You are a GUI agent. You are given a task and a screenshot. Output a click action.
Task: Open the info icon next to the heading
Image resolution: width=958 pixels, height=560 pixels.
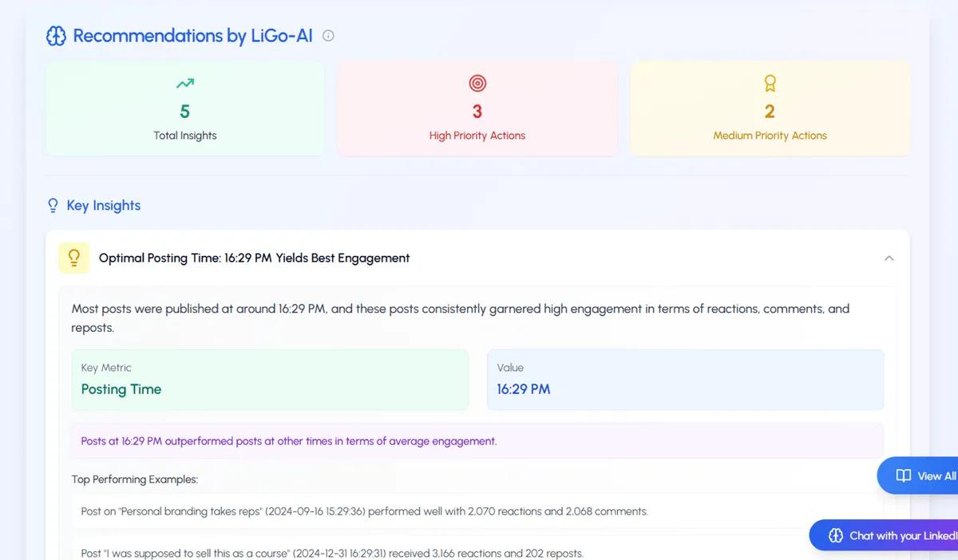click(328, 35)
